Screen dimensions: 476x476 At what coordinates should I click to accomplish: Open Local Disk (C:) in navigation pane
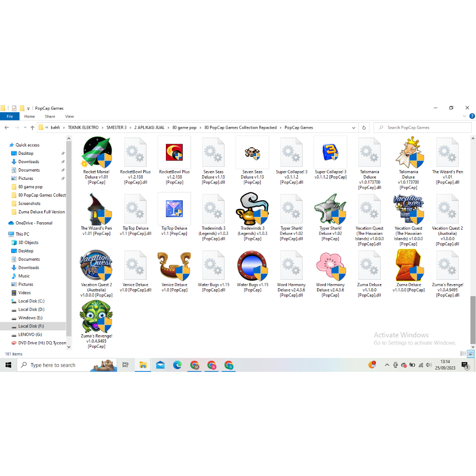[31, 301]
